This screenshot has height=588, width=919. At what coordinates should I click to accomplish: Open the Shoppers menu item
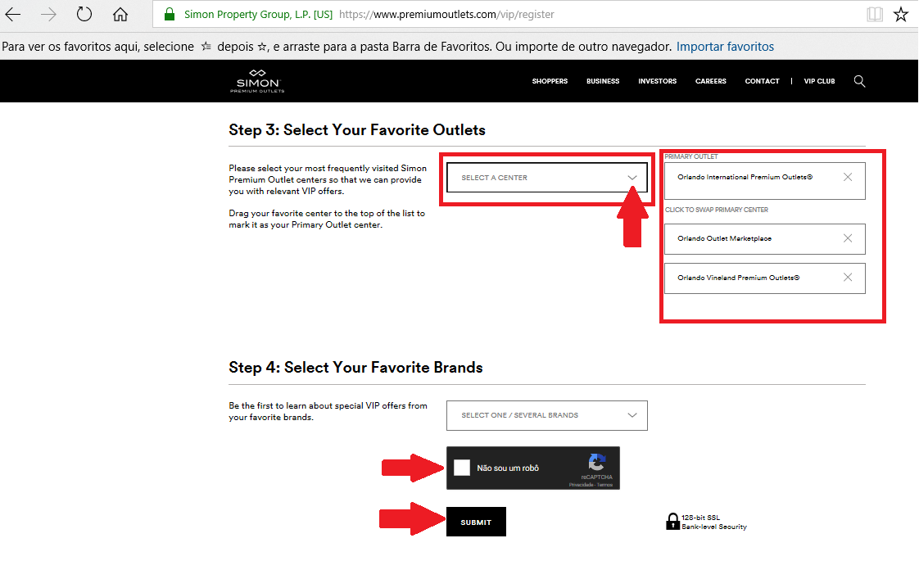click(x=550, y=81)
